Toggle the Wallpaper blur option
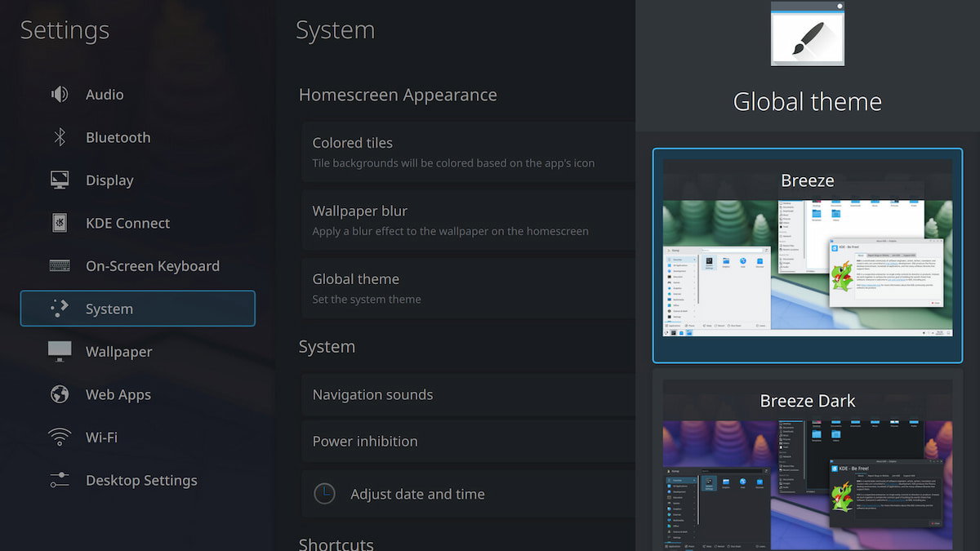This screenshot has height=551, width=980. click(x=469, y=220)
